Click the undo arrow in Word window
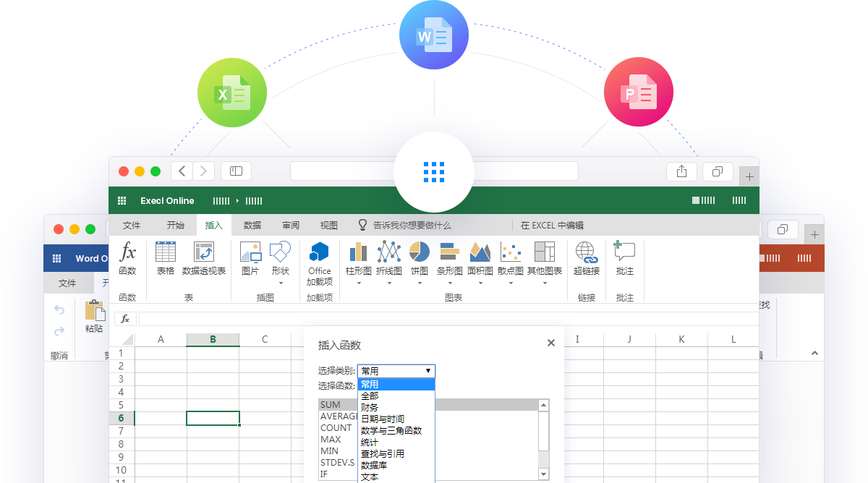 (59, 310)
